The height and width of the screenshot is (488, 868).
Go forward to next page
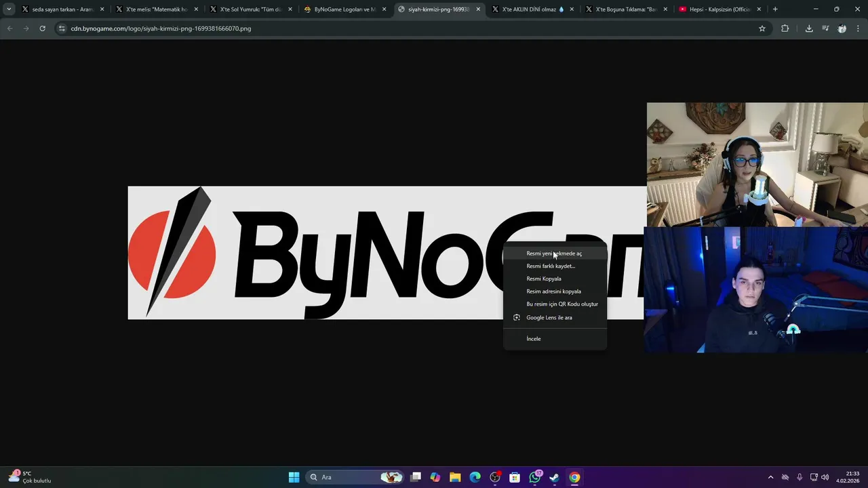click(26, 28)
